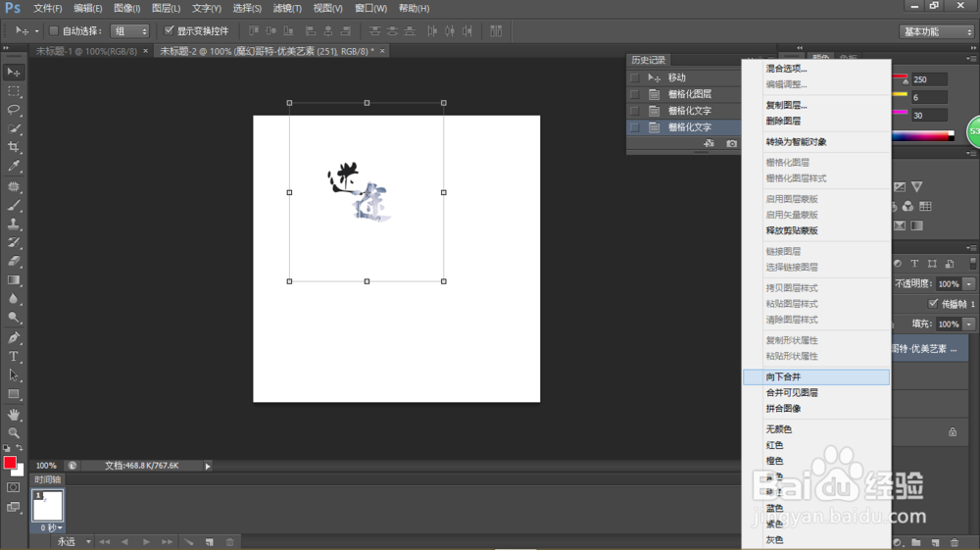Lock layer padlock icon in Layers panel
The image size is (980, 550).
(953, 432)
